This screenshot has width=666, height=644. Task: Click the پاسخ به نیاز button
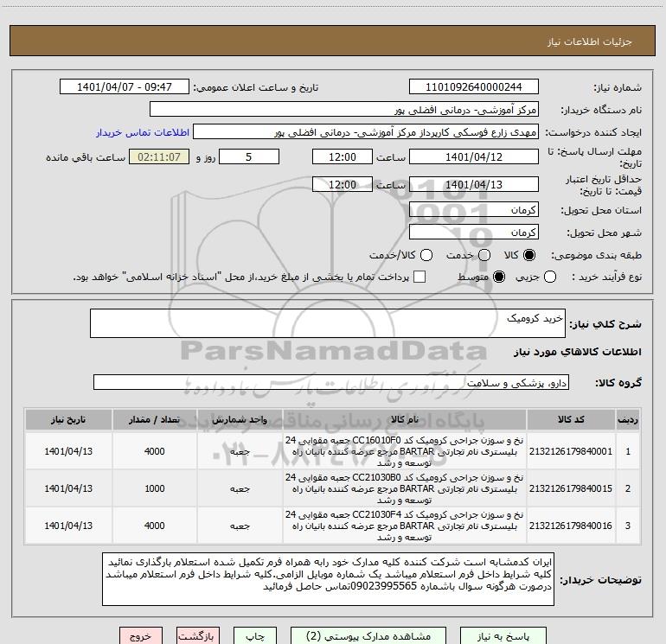coord(503,636)
